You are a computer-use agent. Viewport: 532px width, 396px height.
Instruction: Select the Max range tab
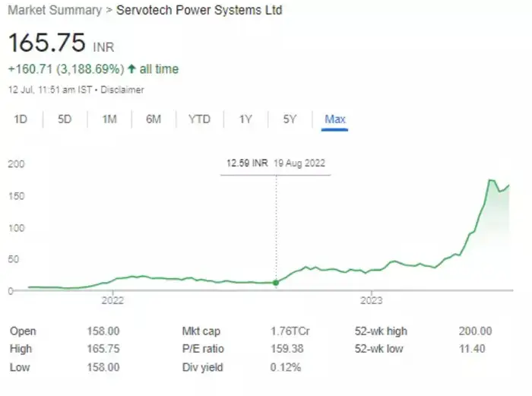[335, 119]
